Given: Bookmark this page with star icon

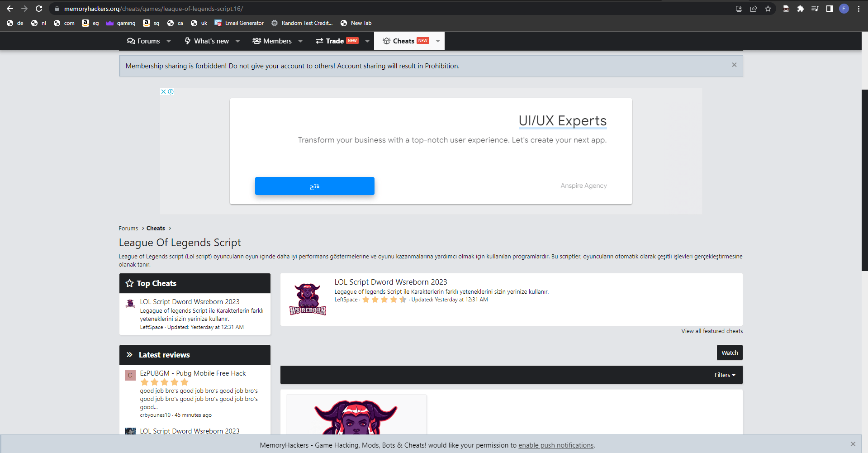Looking at the screenshot, I should pos(768,9).
